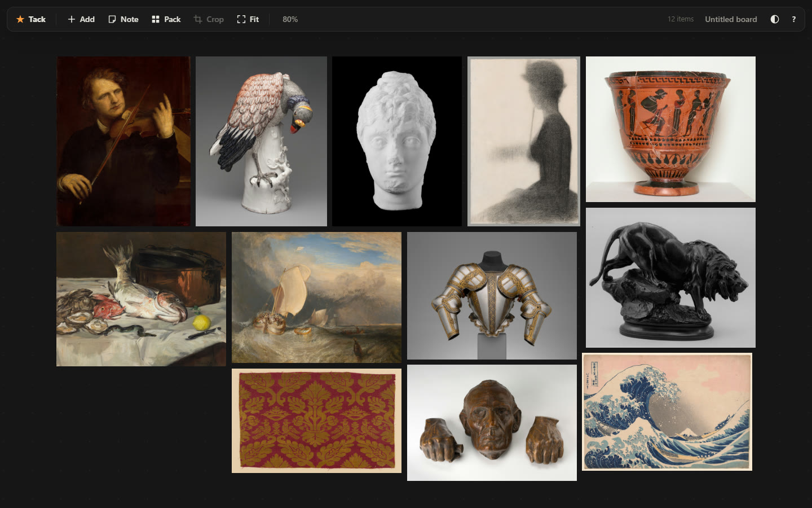
Task: Select the red gold damask textile
Action: point(316,421)
